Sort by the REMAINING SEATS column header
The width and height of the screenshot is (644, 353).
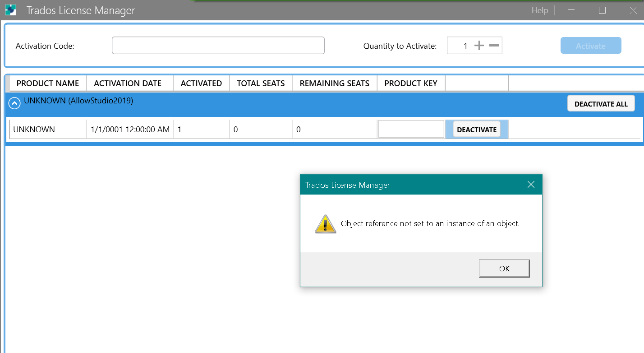pos(335,84)
